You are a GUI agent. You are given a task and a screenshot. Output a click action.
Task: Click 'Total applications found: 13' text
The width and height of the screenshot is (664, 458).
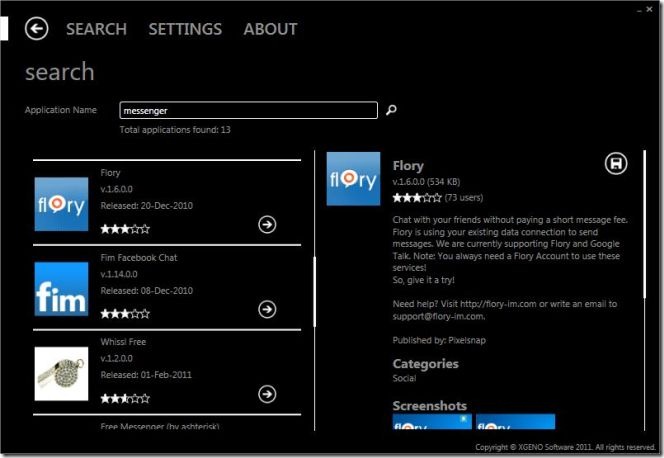[x=175, y=130]
